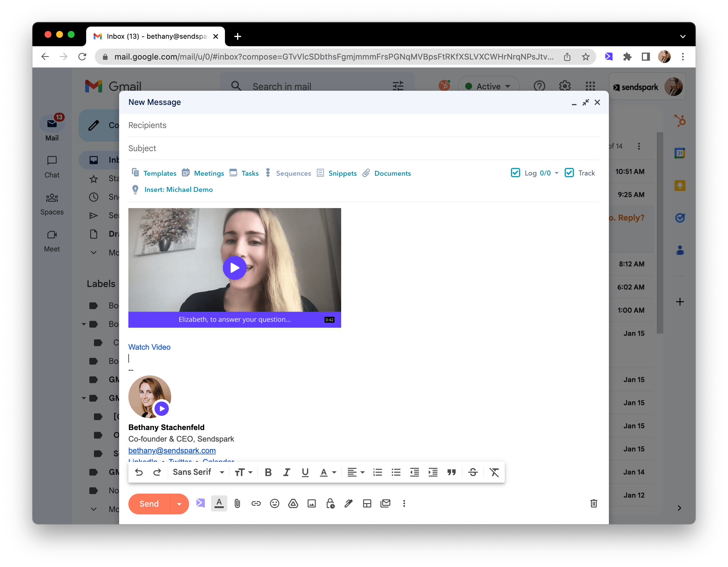Indent more button
728x567 pixels.
433,472
